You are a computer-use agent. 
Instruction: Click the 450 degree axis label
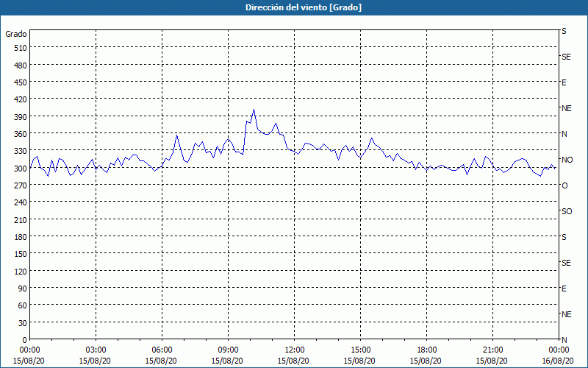pos(21,82)
